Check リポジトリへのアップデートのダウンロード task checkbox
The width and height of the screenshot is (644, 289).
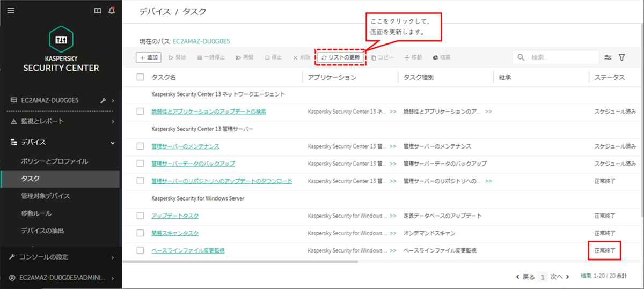point(140,181)
